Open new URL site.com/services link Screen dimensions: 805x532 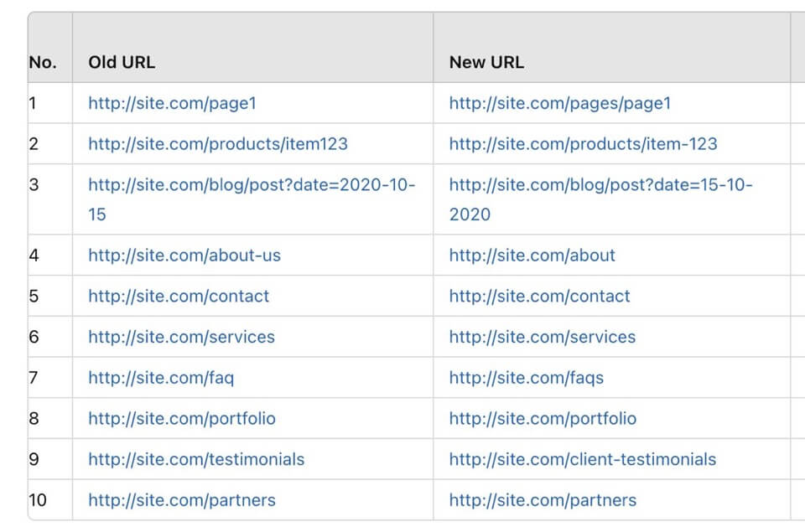(x=543, y=337)
